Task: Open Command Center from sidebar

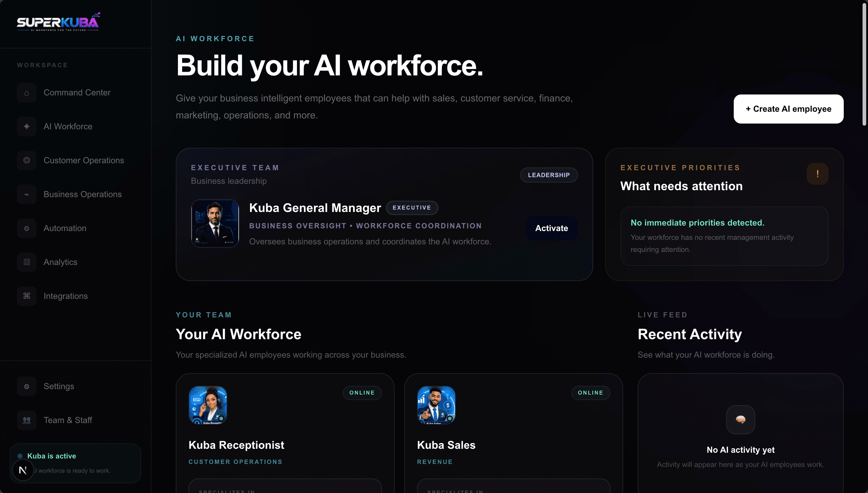Action: 75,93
